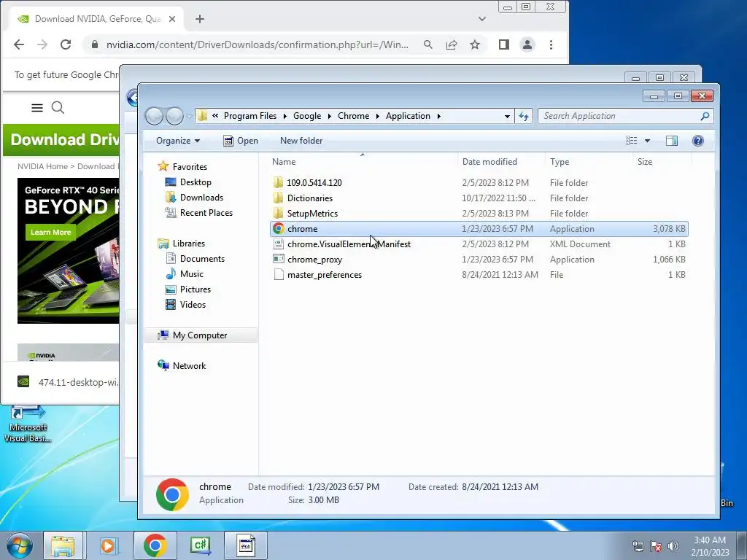Open the Organize dropdown menu
This screenshot has width=747, height=560.
pyautogui.click(x=178, y=141)
